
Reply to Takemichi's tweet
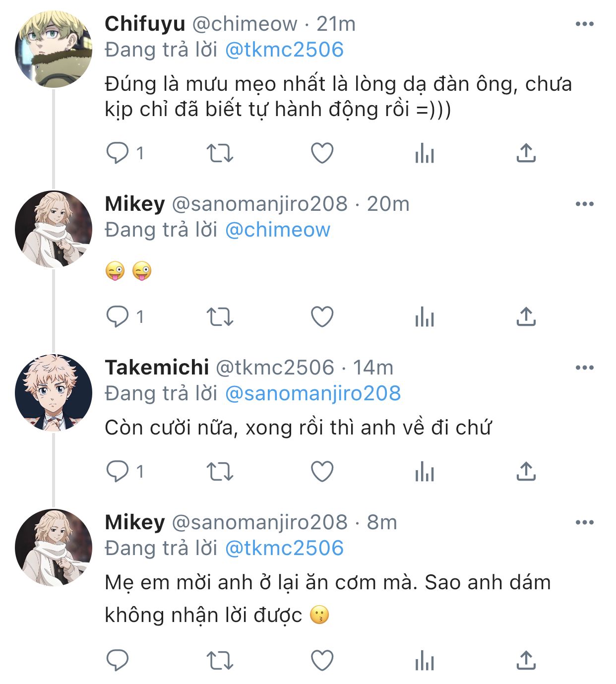coord(118,471)
